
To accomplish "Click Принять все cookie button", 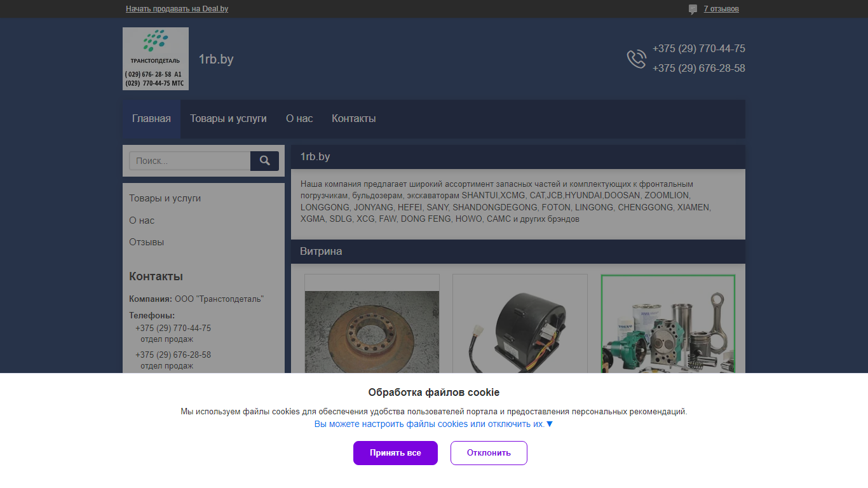I will pyautogui.click(x=395, y=453).
